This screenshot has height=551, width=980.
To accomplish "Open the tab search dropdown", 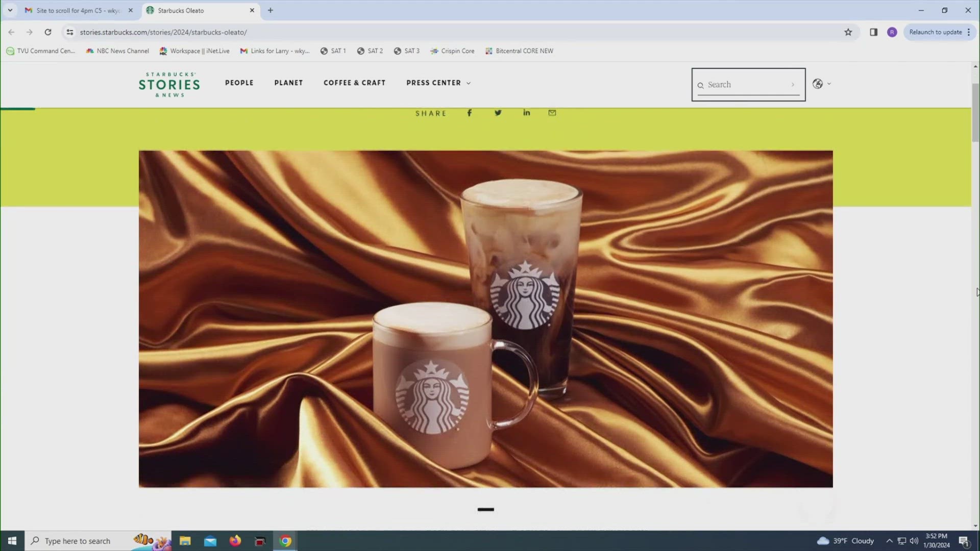I will pos(10,10).
